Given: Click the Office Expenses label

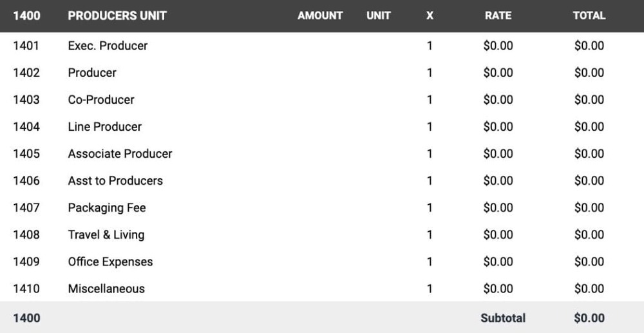Looking at the screenshot, I should (110, 262).
